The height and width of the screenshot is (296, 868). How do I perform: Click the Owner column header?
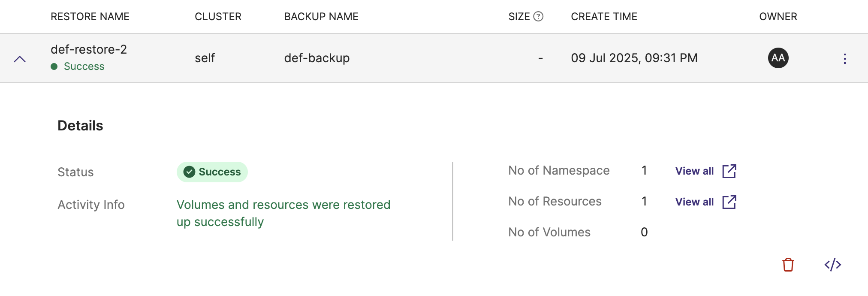778,17
